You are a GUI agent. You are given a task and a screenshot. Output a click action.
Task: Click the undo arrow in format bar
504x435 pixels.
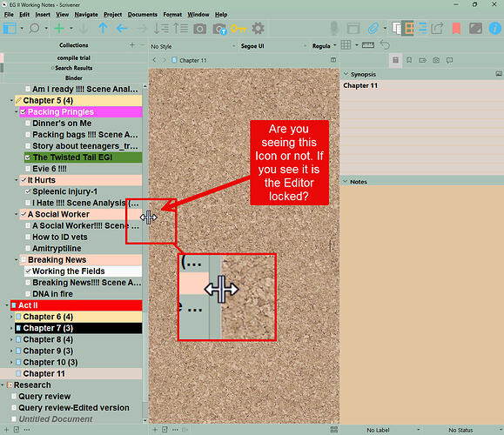coord(385,44)
